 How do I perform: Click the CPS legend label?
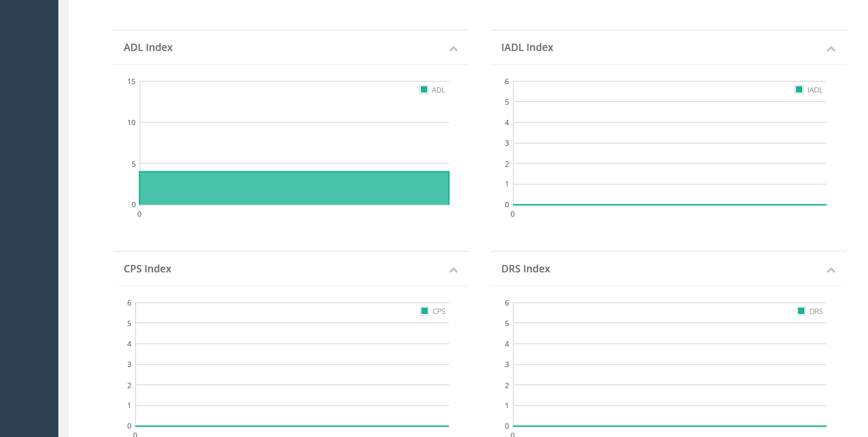(x=439, y=312)
